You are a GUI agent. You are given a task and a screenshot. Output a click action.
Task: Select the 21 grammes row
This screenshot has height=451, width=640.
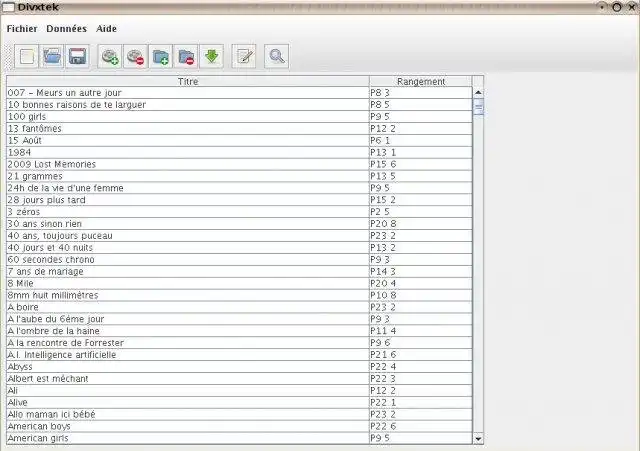coord(239,176)
